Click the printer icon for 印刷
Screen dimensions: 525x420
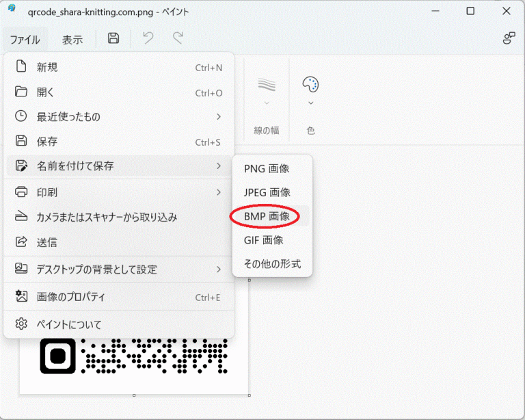[21, 192]
